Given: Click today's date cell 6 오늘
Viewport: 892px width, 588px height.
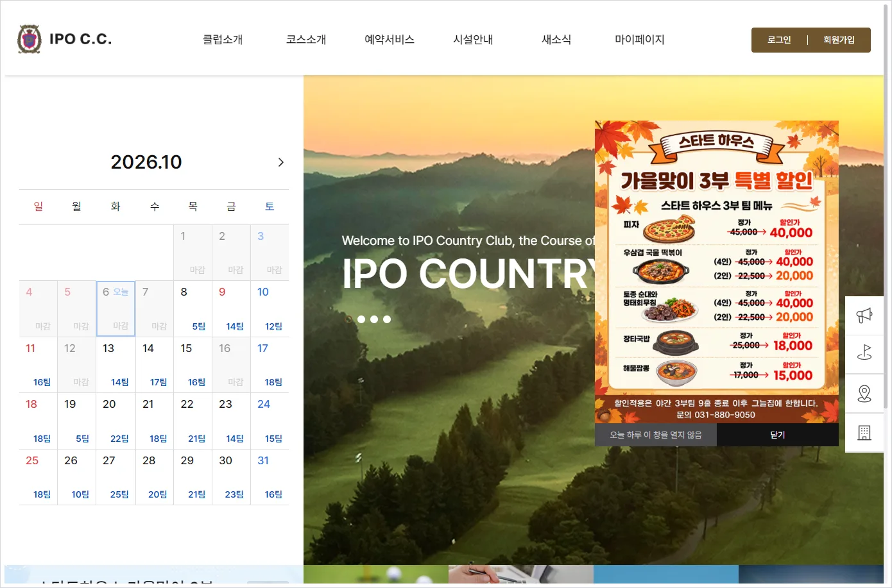Looking at the screenshot, I should [x=116, y=308].
